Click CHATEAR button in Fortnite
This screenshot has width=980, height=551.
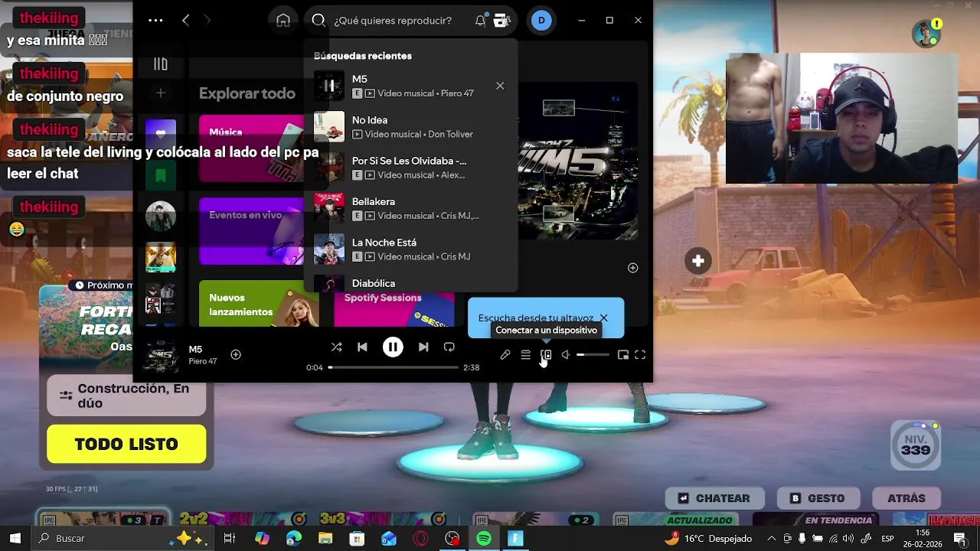pos(714,498)
